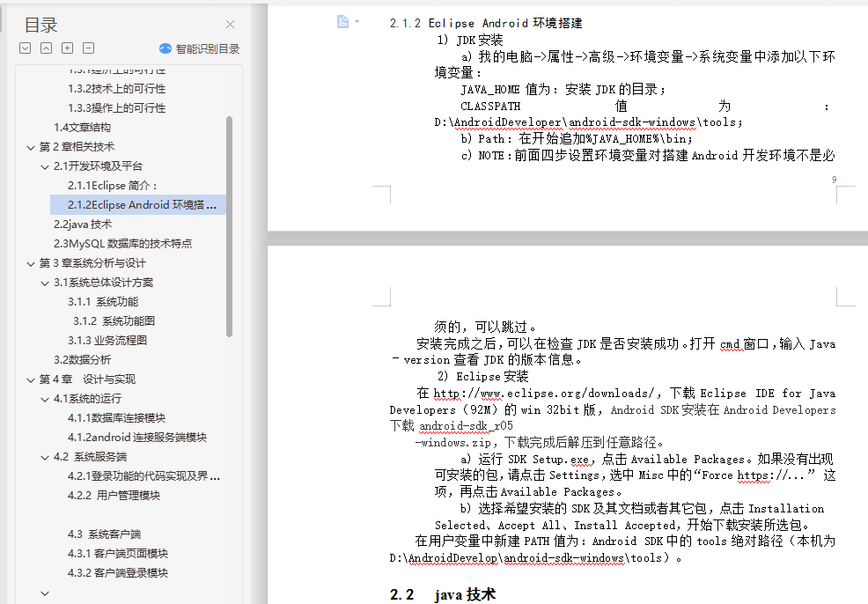The image size is (868, 604).
Task: Click the document page icon beside heading 2.1.2
Action: coord(342,22)
